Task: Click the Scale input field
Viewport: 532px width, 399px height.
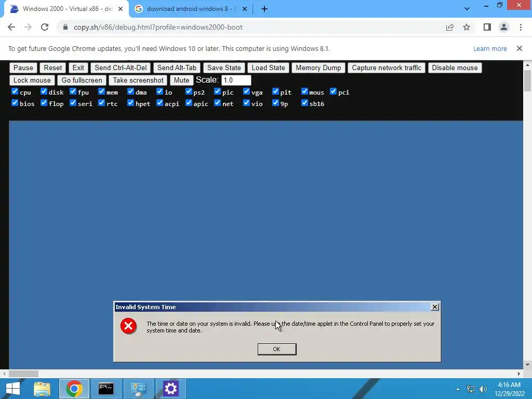Action: click(236, 81)
